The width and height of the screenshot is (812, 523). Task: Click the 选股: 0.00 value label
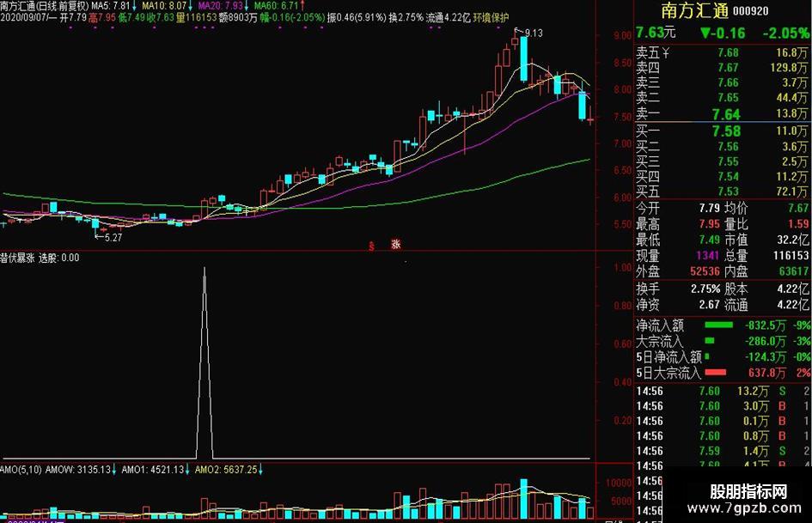pyautogui.click(x=59, y=258)
